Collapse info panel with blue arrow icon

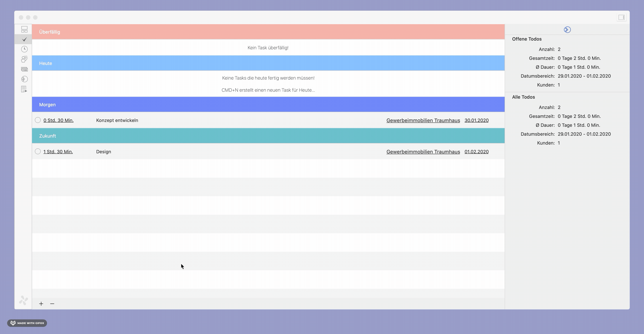coord(567,30)
